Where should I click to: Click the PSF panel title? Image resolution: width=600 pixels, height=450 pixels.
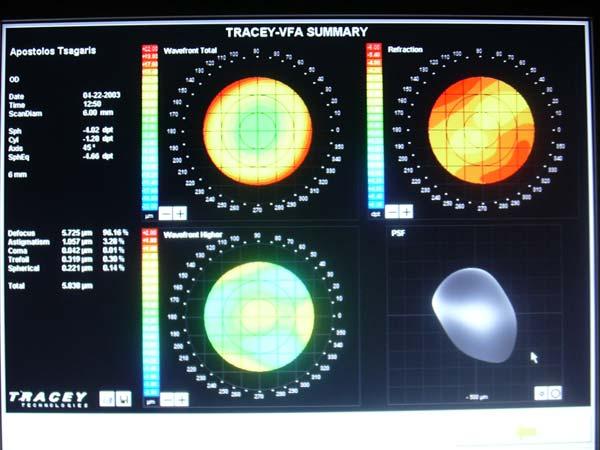398,233
